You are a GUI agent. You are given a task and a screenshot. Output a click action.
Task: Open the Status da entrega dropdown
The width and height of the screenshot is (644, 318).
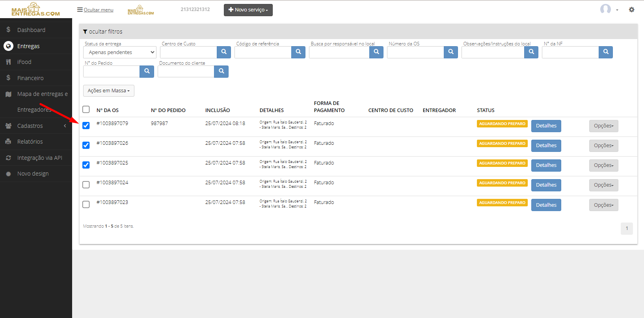pyautogui.click(x=120, y=52)
